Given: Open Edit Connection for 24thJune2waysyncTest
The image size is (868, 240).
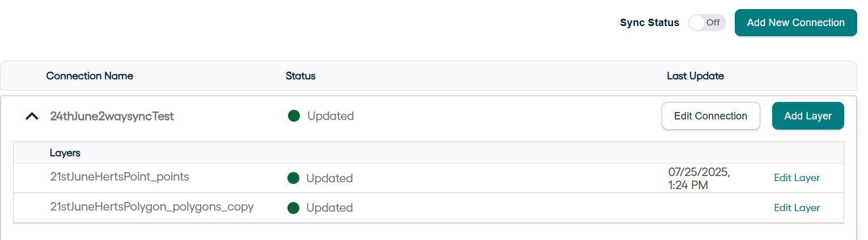Looking at the screenshot, I should click(x=710, y=116).
